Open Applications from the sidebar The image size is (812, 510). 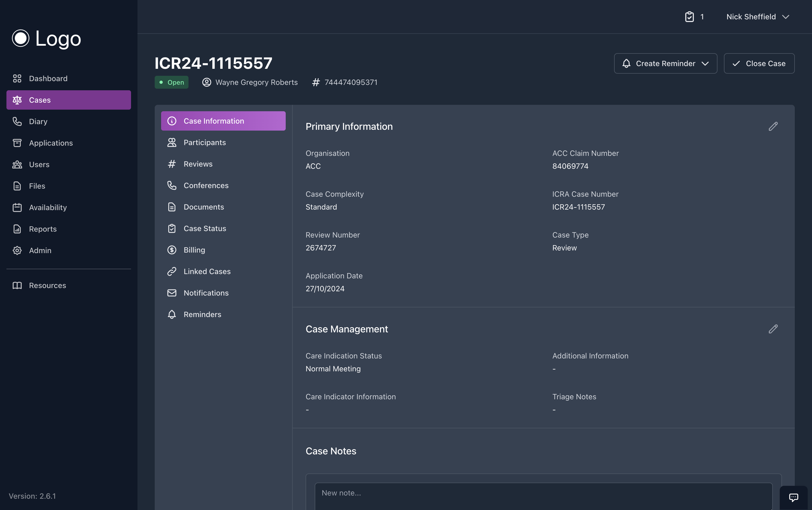(x=50, y=143)
